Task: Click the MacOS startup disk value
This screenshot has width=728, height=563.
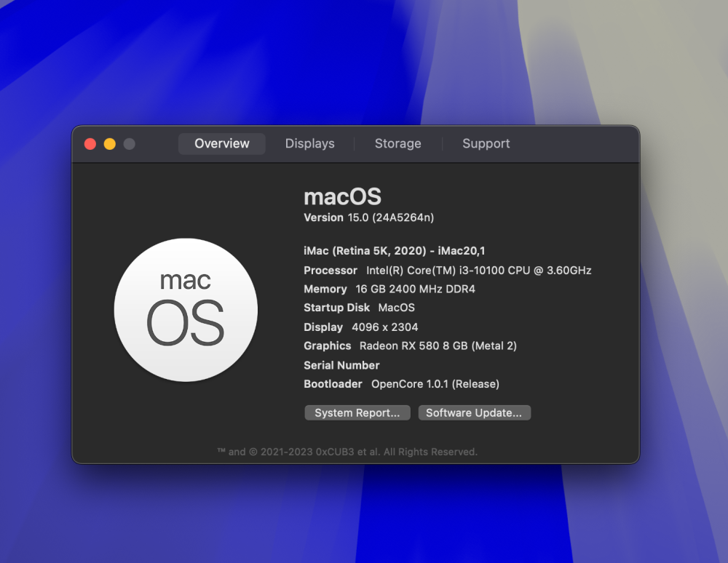Action: [x=397, y=308]
